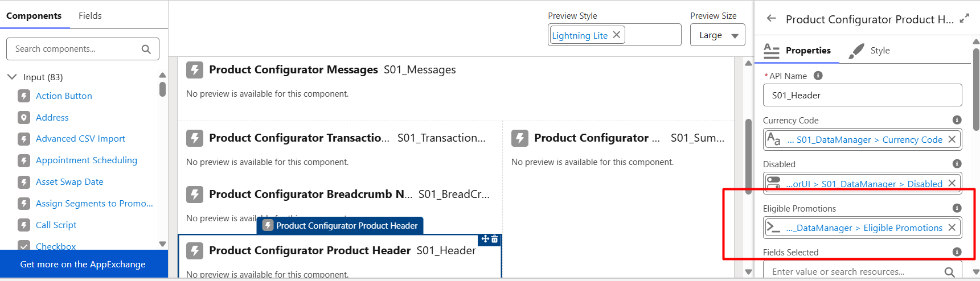Click the Eligible Promotions info icon
Image resolution: width=980 pixels, height=281 pixels.
957,208
